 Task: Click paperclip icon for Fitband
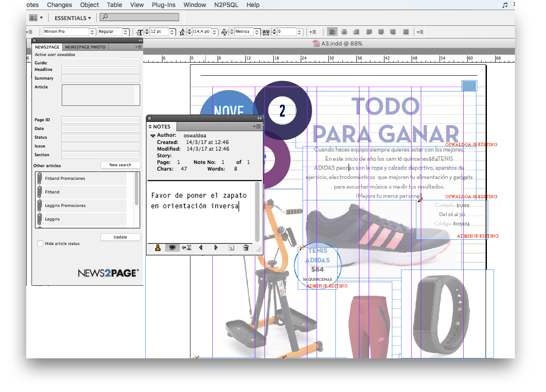point(40,192)
